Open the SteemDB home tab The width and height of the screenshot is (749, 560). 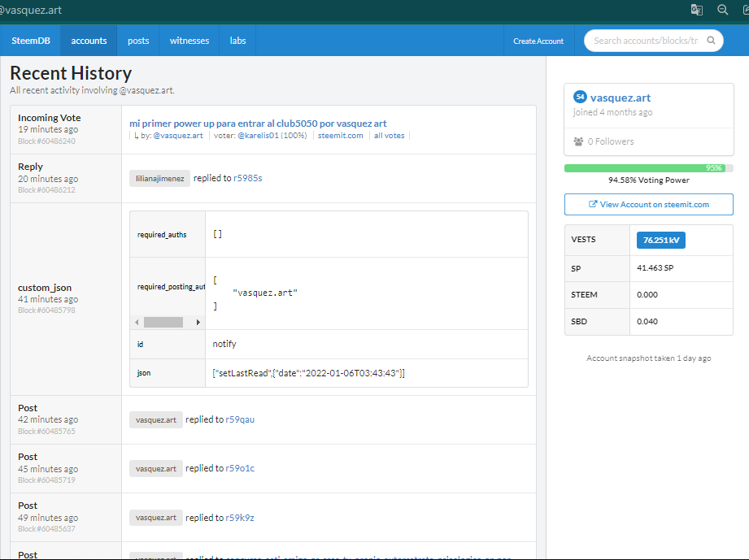pyautogui.click(x=31, y=41)
